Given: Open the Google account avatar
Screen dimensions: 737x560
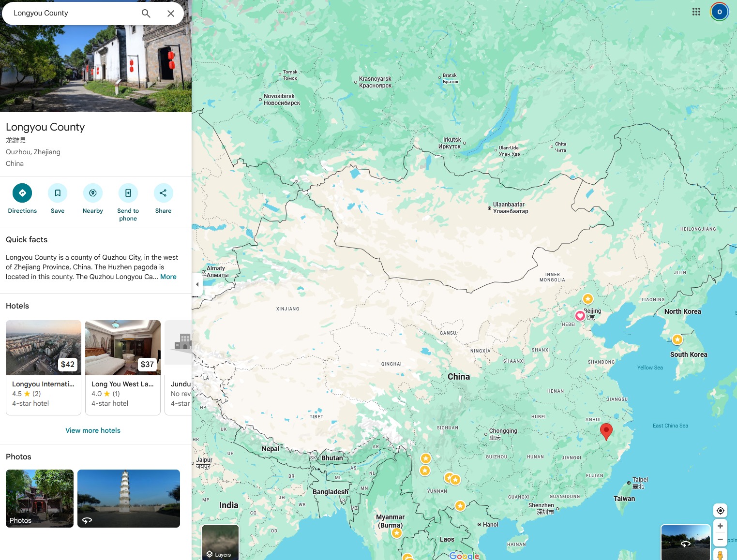Looking at the screenshot, I should pos(719,12).
